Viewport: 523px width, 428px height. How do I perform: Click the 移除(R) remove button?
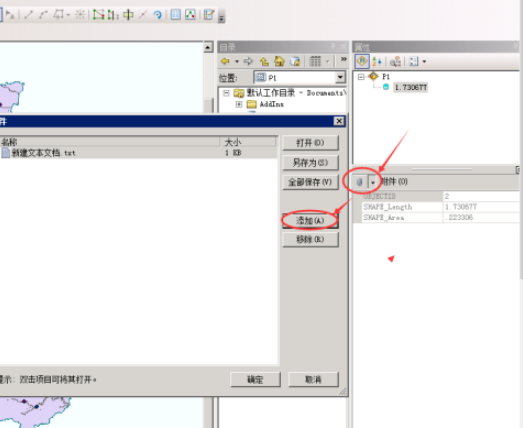tap(310, 239)
